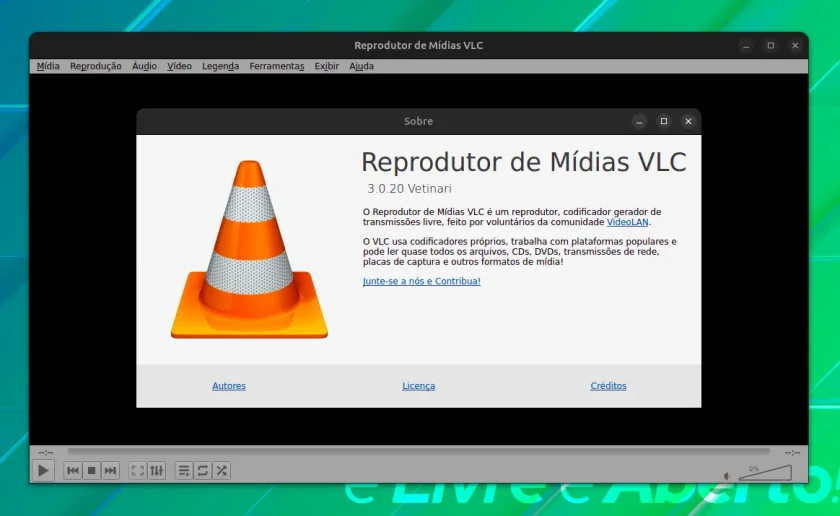Mute audio with the speaker icon

tap(727, 475)
